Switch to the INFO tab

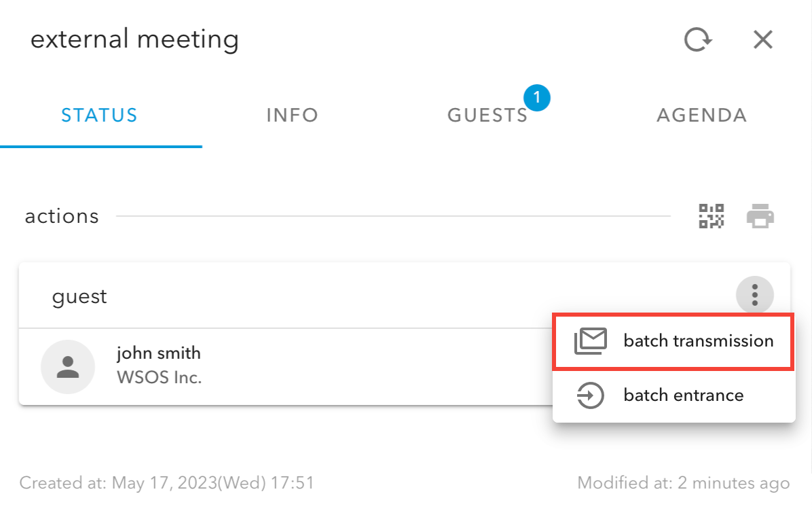coord(293,116)
